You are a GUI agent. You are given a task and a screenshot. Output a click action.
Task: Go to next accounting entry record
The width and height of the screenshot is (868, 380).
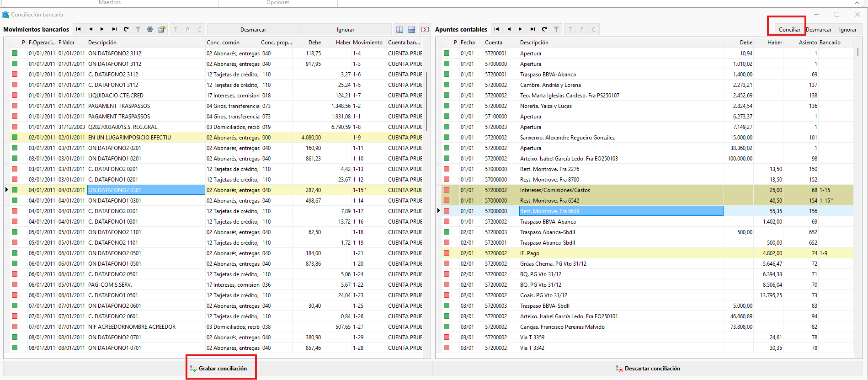click(x=520, y=29)
